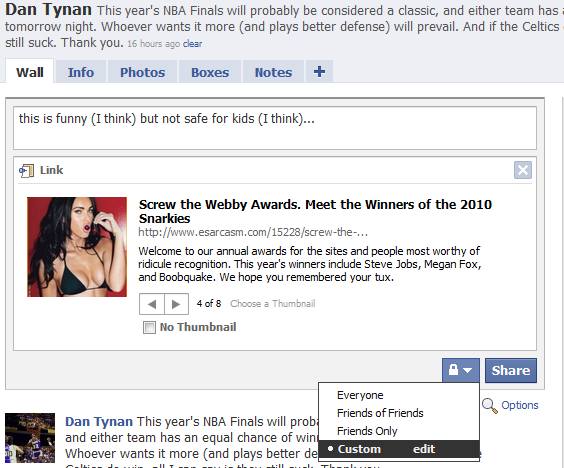This screenshot has width=564, height=468.
Task: Open the Photos tab
Action: coord(142,72)
